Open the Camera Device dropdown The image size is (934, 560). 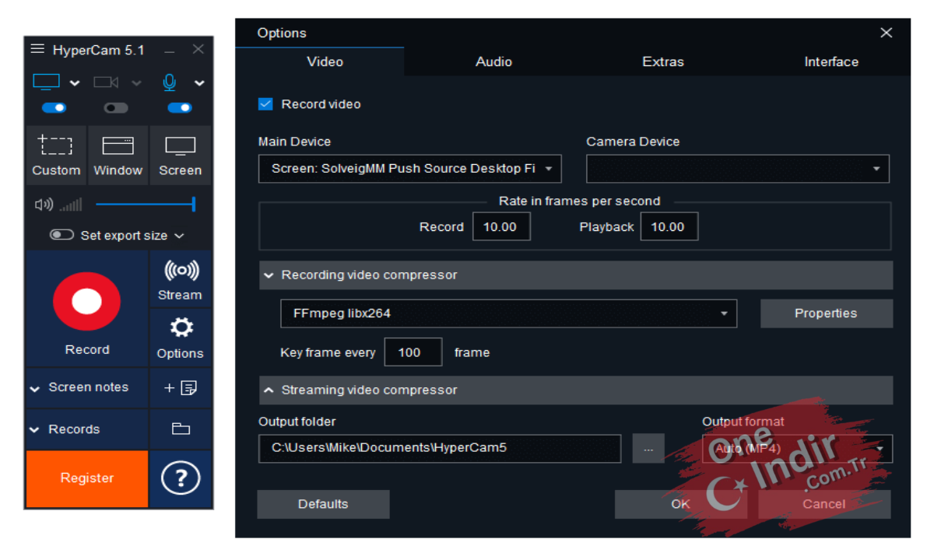tap(737, 169)
